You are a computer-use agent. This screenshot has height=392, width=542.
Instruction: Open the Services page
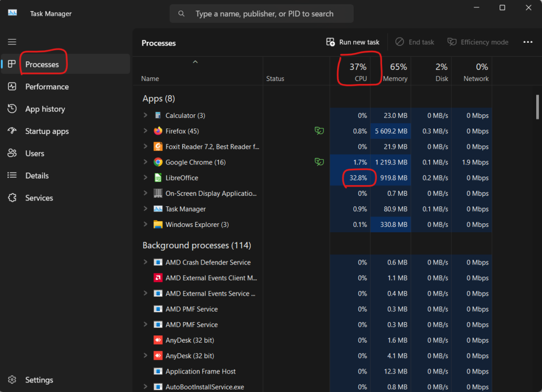click(x=65, y=198)
